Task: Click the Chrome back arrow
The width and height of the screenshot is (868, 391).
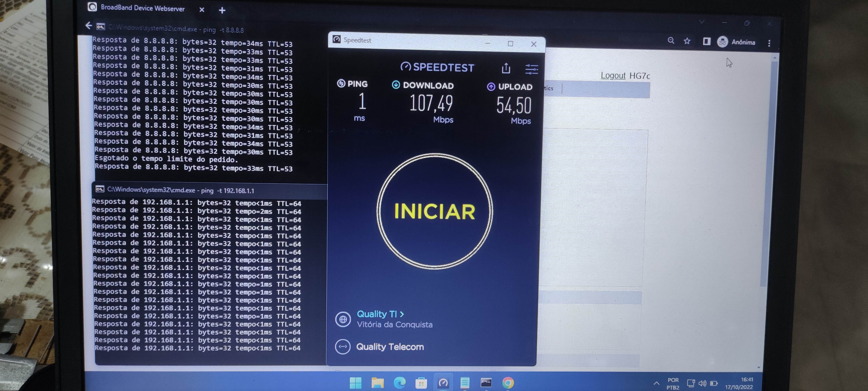Action: pyautogui.click(x=89, y=26)
